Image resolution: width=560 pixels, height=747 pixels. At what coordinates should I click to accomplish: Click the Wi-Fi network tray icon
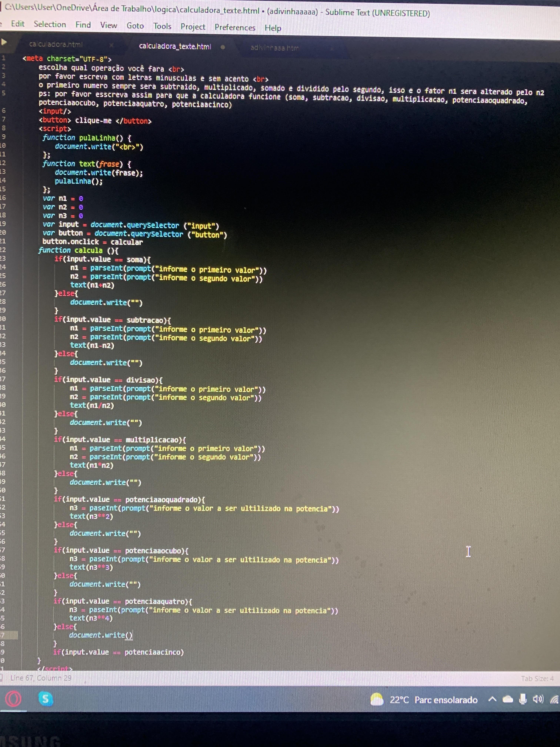pos(554,699)
